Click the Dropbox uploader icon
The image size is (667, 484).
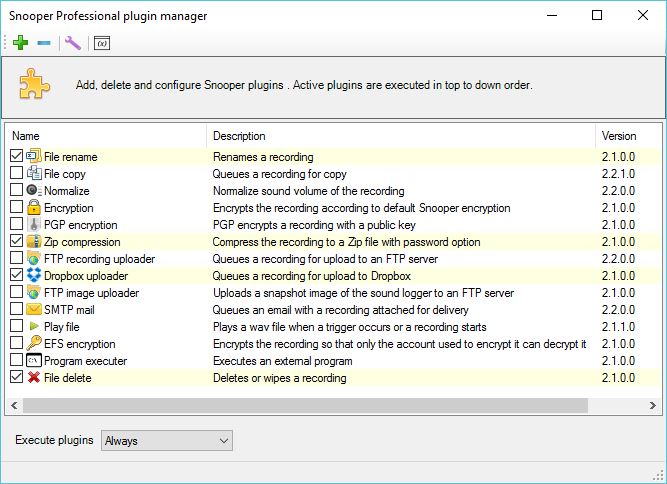pyautogui.click(x=34, y=275)
